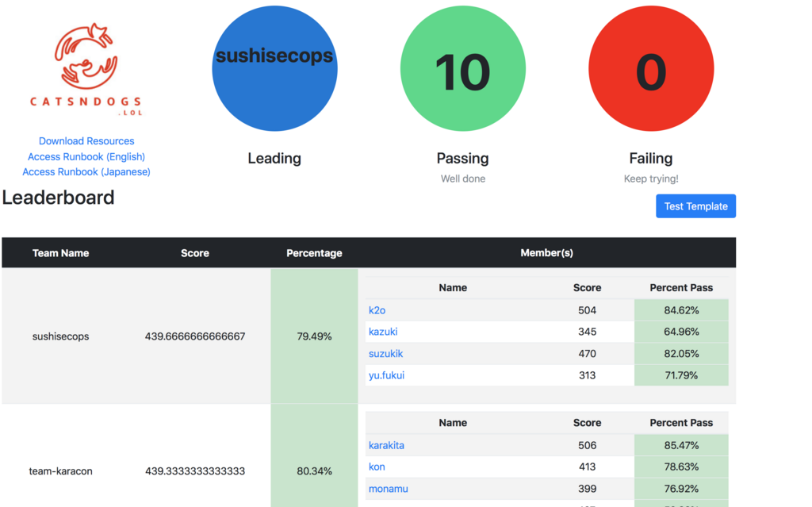The image size is (812, 507).
Task: Click the Passing label
Action: [463, 158]
